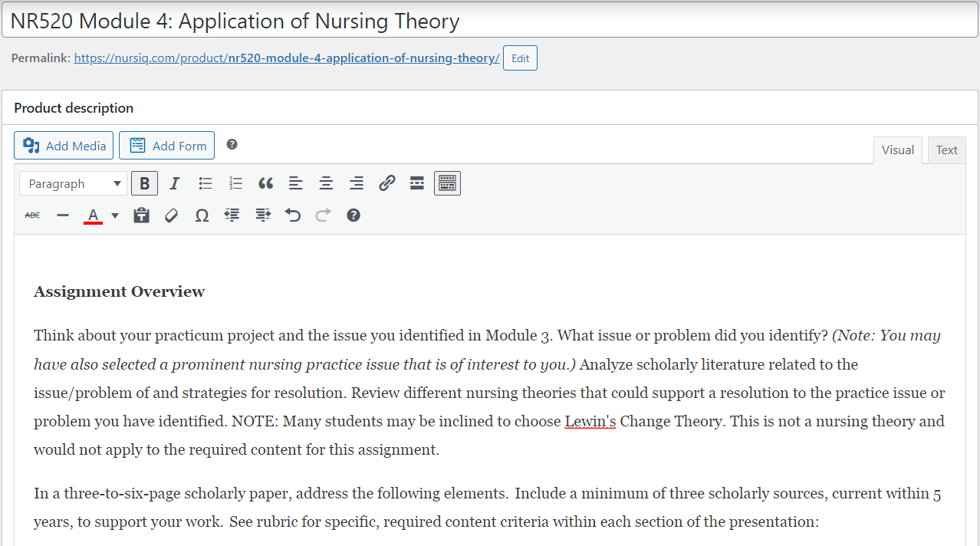Image resolution: width=980 pixels, height=546 pixels.
Task: Click the insert link icon
Action: (x=386, y=184)
